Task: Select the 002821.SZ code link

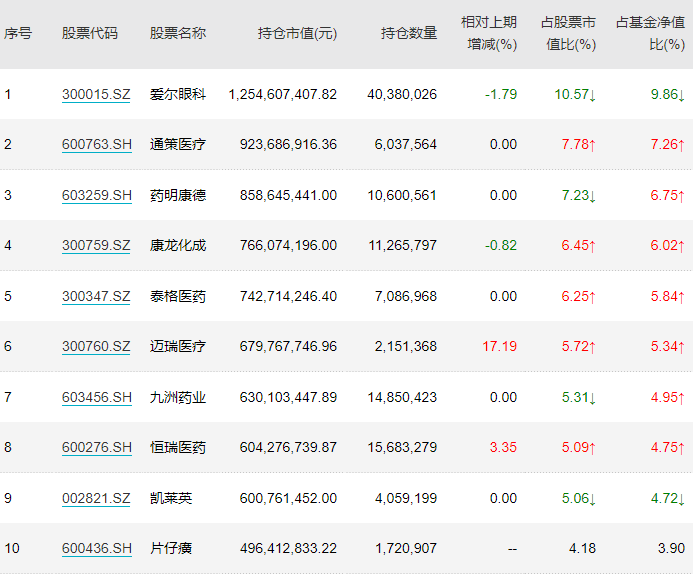Action: click(x=96, y=498)
